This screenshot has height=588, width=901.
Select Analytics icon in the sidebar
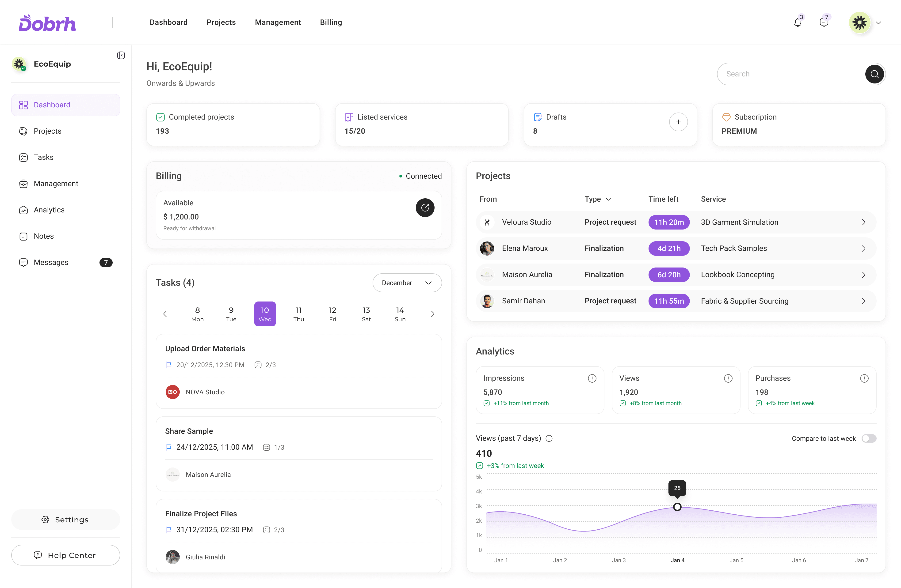tap(23, 210)
